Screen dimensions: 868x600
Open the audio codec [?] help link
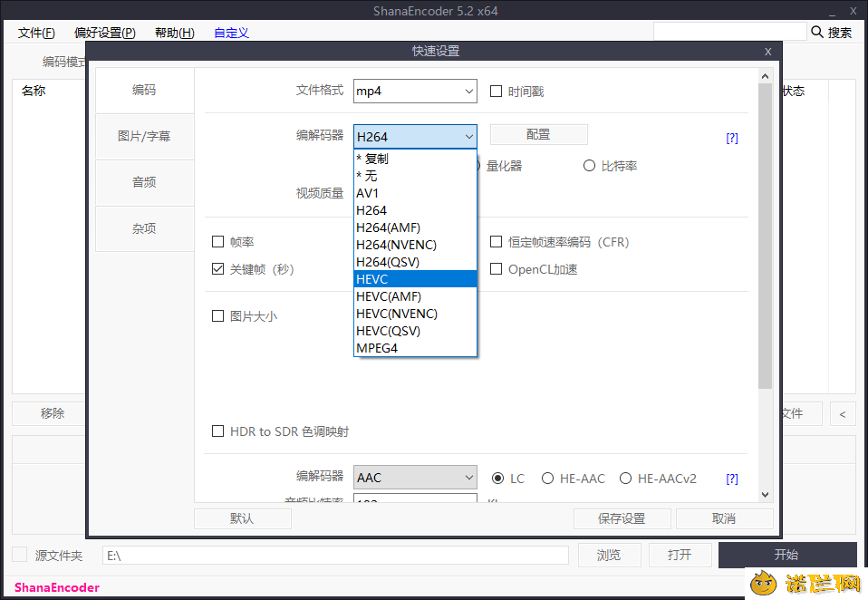732,479
